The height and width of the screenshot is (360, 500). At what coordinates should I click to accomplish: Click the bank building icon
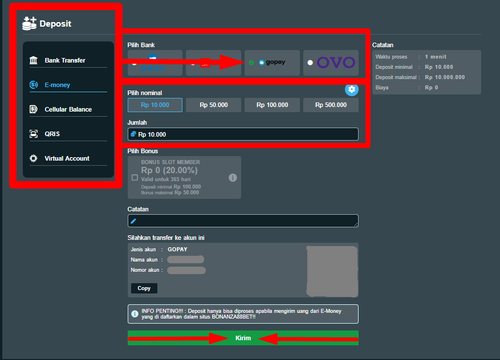(34, 60)
